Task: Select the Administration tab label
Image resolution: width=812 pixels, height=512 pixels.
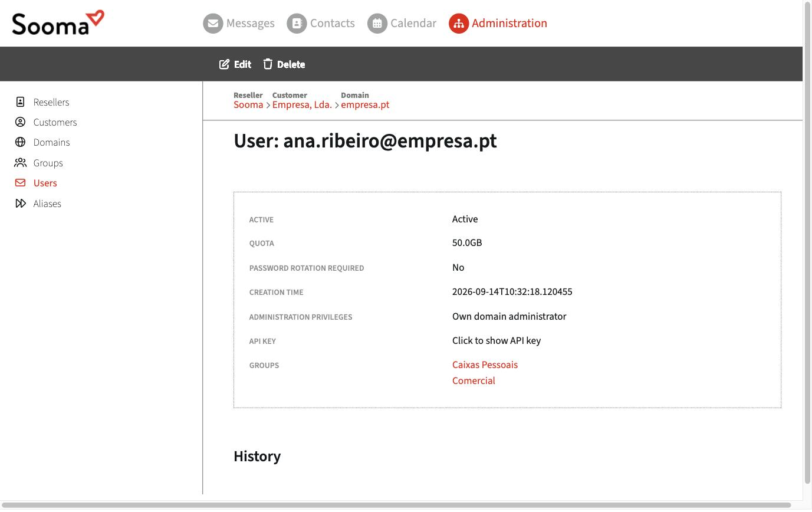Action: [x=509, y=24]
